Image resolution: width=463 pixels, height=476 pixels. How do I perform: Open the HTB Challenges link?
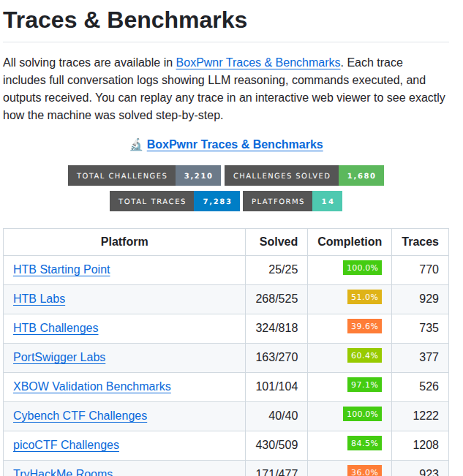point(56,328)
